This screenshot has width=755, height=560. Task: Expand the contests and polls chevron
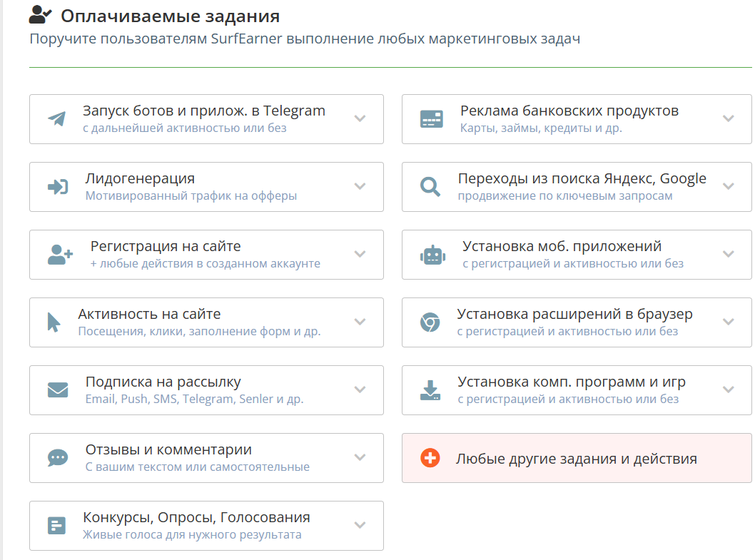tap(360, 526)
